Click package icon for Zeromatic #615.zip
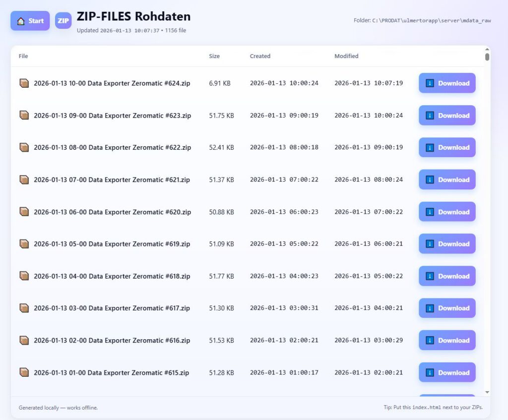Screen dimensions: 508x420 (24, 372)
